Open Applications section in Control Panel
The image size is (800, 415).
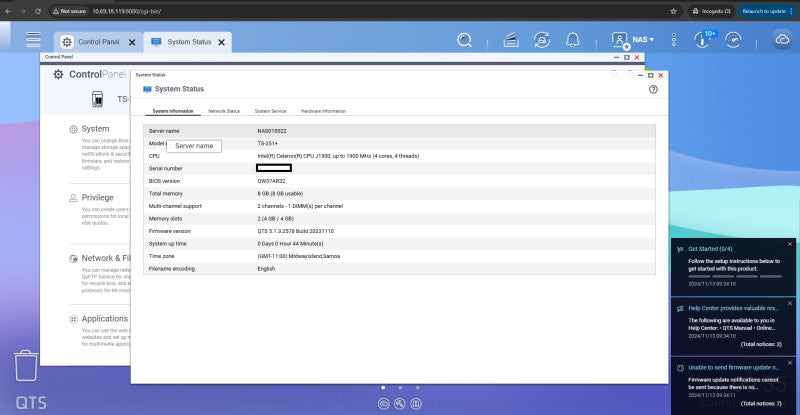(x=105, y=319)
